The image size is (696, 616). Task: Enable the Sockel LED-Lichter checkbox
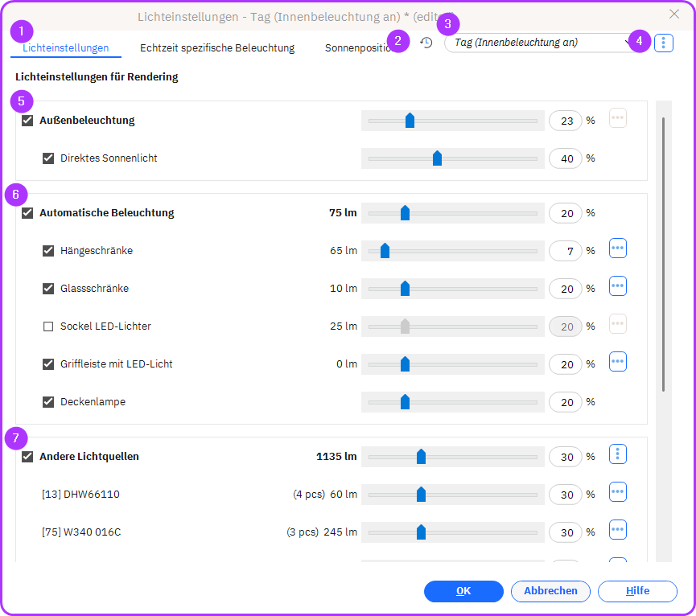[x=48, y=326]
